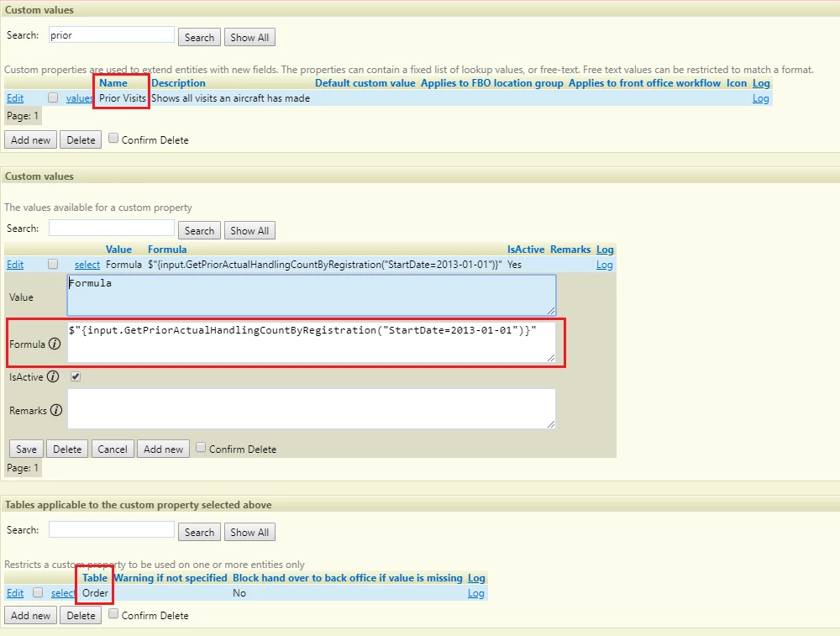Edit the Prior Visits property row
The width and height of the screenshot is (840, 636).
click(x=15, y=98)
